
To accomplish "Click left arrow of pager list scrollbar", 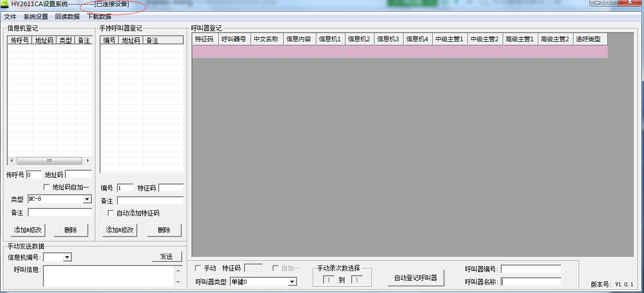I will click(x=11, y=161).
